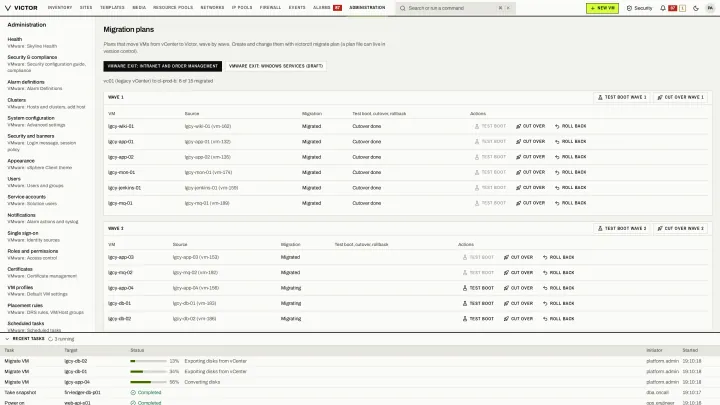The image size is (720, 405).
Task: Open Security & compliance in the sidebar
Action: point(46,64)
